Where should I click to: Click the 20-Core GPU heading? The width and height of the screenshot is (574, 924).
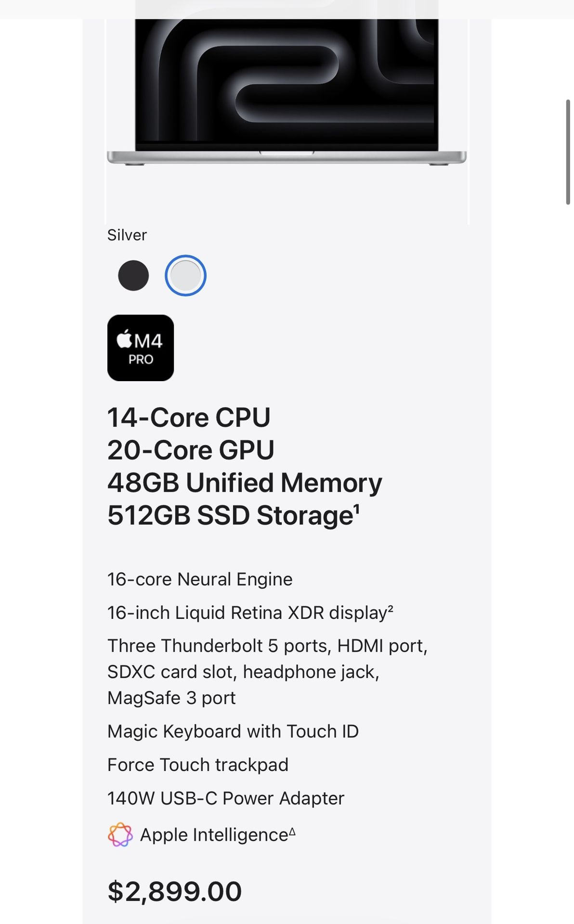tap(191, 450)
